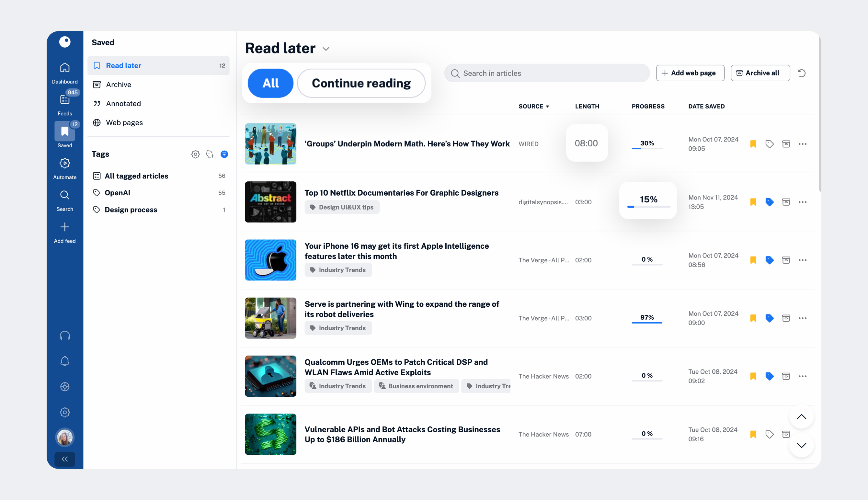Collapse the sidebar with double-chevron button

point(64,459)
